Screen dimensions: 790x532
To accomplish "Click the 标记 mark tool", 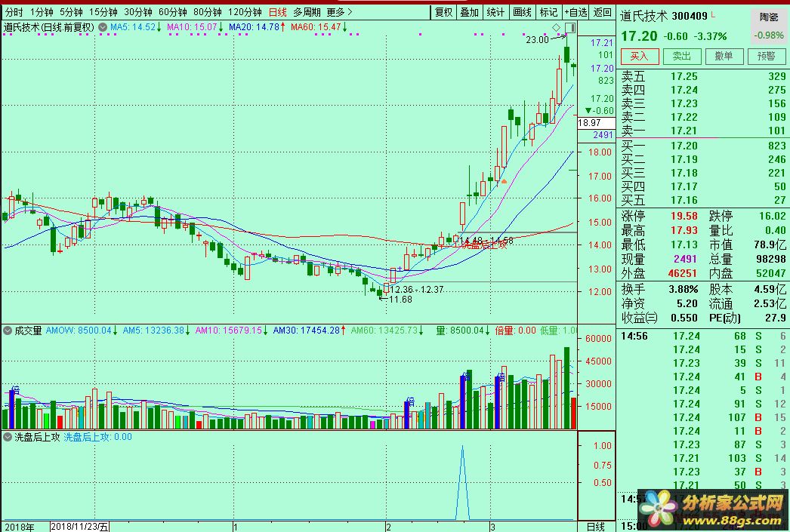I will click(x=548, y=12).
